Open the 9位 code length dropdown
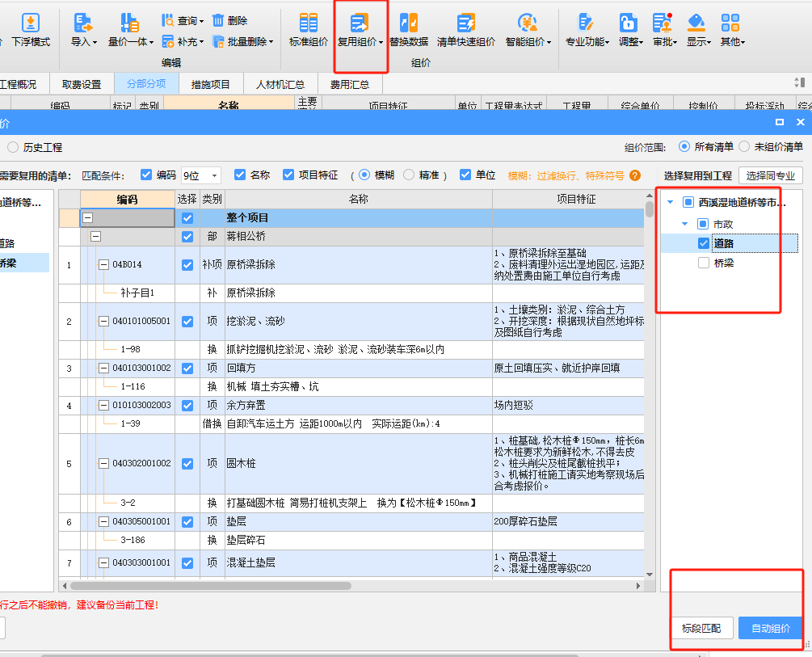The image size is (812, 657). coord(214,176)
